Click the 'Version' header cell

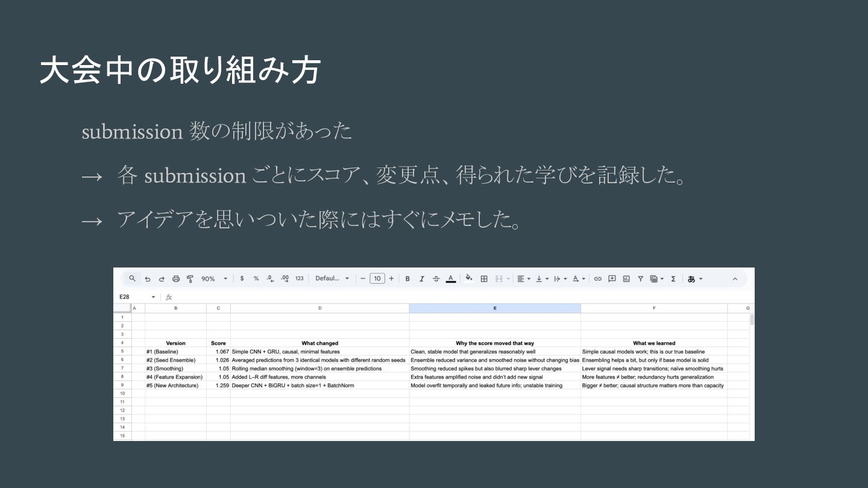[x=175, y=343]
